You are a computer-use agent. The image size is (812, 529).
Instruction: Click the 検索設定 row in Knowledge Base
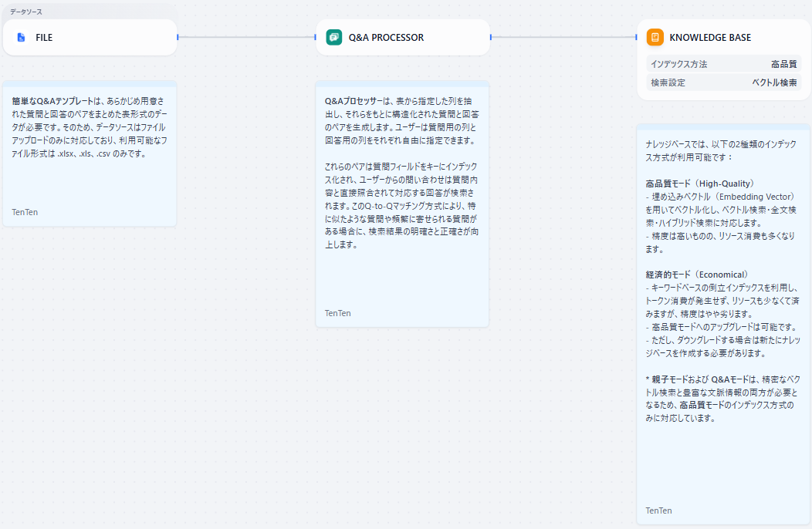[668, 83]
